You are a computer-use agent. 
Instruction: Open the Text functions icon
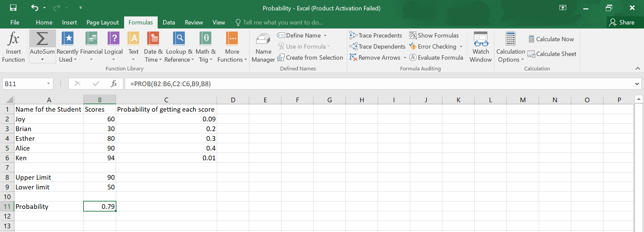pyautogui.click(x=133, y=39)
